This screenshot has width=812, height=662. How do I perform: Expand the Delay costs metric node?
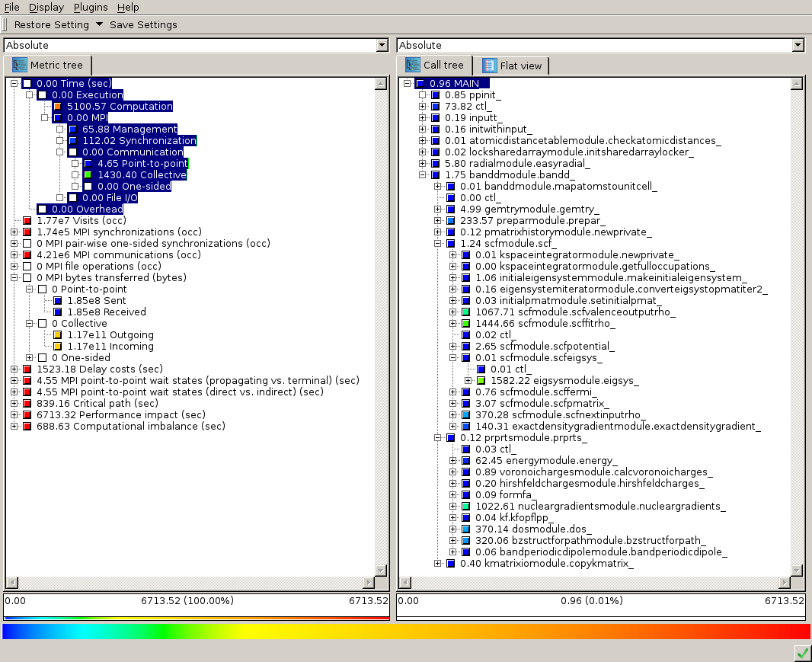[x=14, y=369]
